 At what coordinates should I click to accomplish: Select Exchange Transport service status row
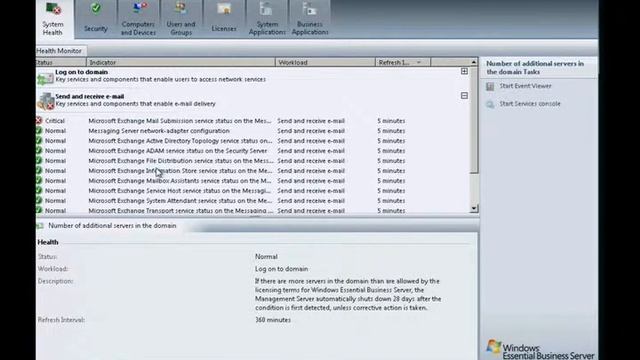pos(253,210)
